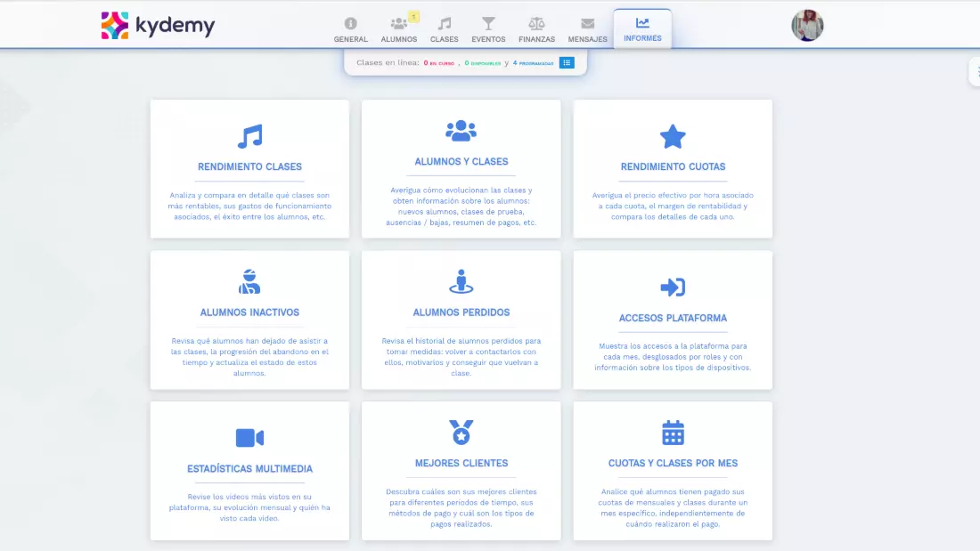Open the Rendimiento Cuotas report title
The width and height of the screenshot is (980, 551).
coord(673,166)
